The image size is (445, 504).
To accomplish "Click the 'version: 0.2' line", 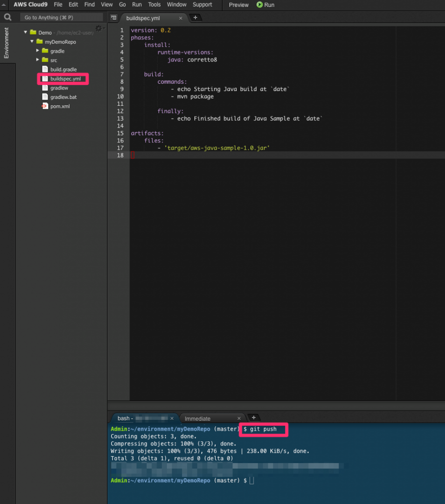I will [151, 30].
